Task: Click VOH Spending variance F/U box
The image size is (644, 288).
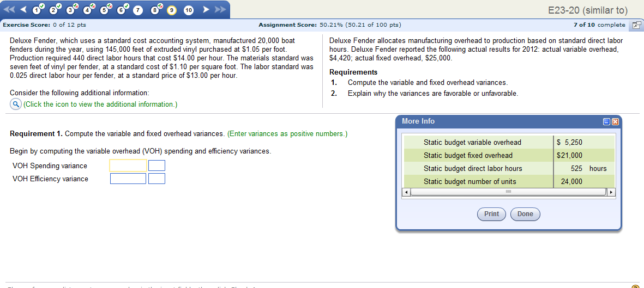Action: pos(157,166)
